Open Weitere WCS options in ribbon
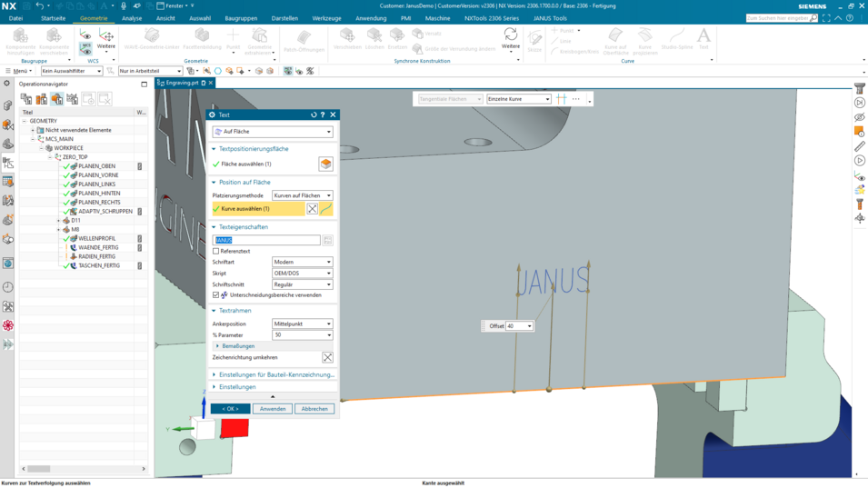Screen dimensions: 868x488 (106, 40)
